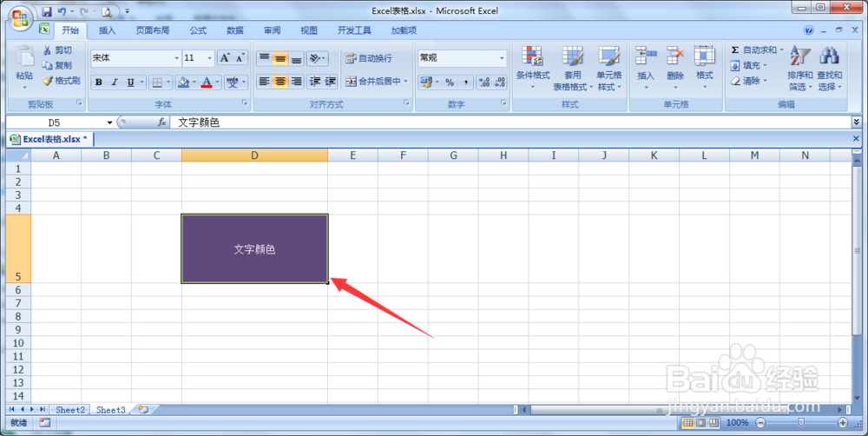Image resolution: width=868 pixels, height=436 pixels.
Task: Apply accounting number format
Action: [425, 82]
